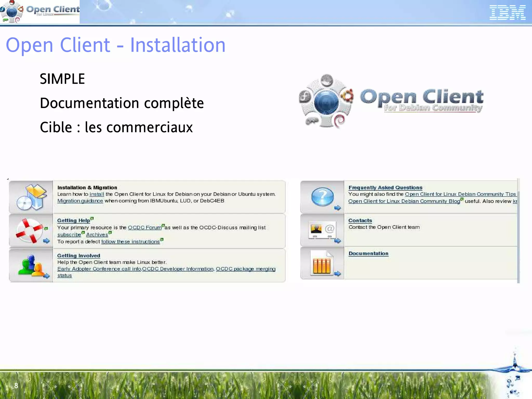The width and height of the screenshot is (532, 399).
Task: Open the Getting Help heading link
Action: [74, 220]
